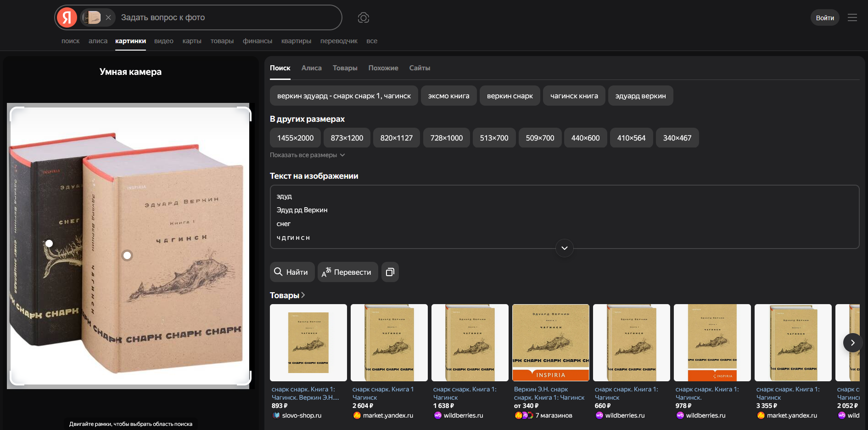Screen dimensions: 868x430
Task: Click the 'снег' recognized text line
Action: (284, 224)
